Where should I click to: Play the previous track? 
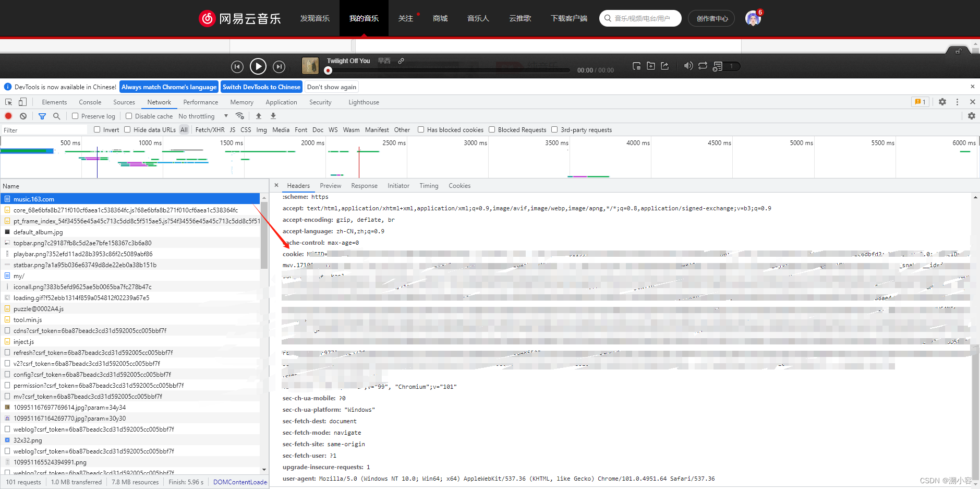coord(237,66)
